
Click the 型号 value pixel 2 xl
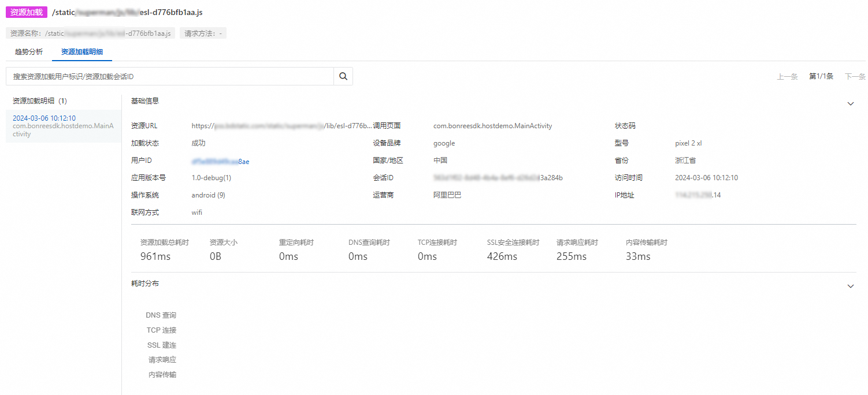tap(688, 143)
